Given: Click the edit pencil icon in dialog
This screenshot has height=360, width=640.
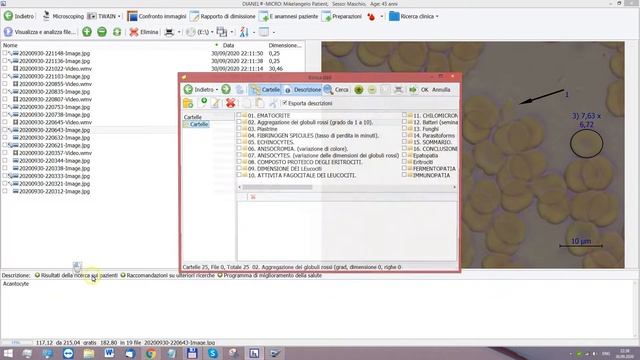Looking at the screenshot, I should (216, 103).
